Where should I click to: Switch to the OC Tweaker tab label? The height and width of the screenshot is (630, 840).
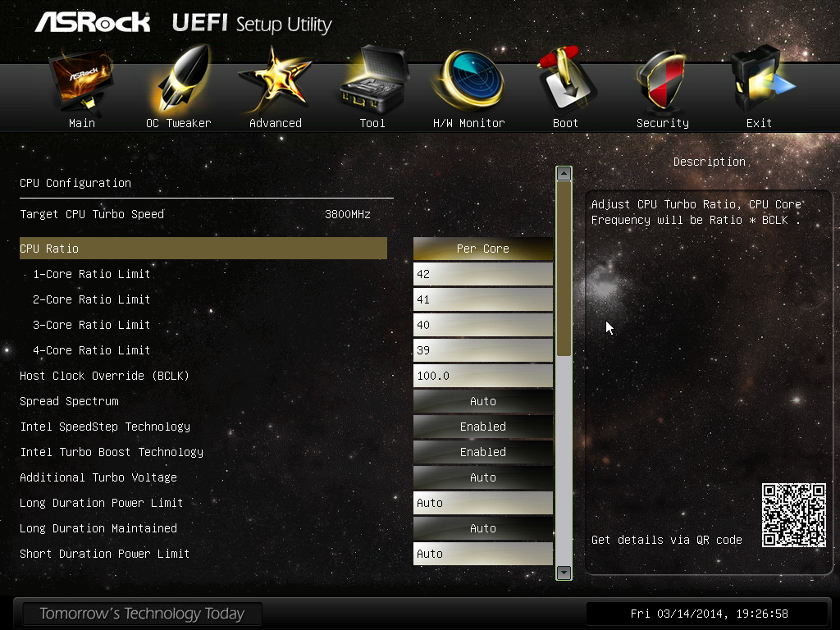tap(178, 123)
